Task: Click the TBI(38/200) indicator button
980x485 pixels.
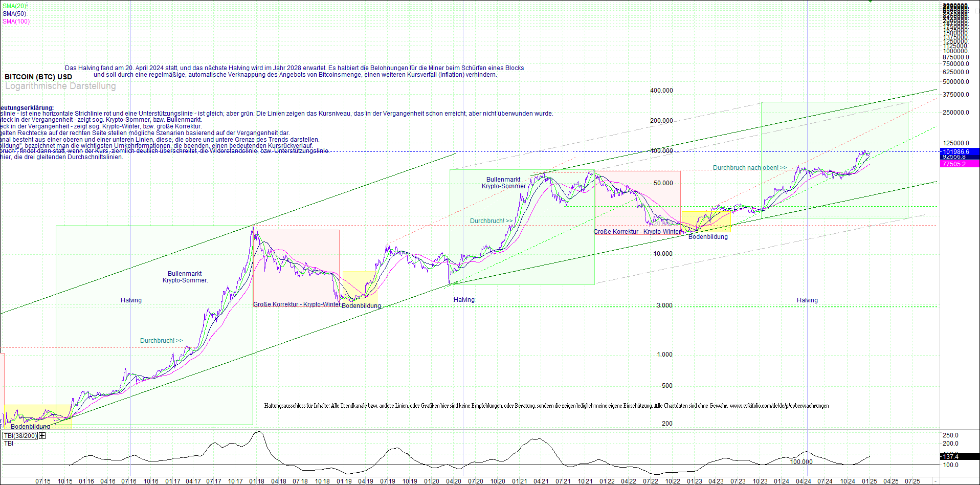Action: click(20, 436)
